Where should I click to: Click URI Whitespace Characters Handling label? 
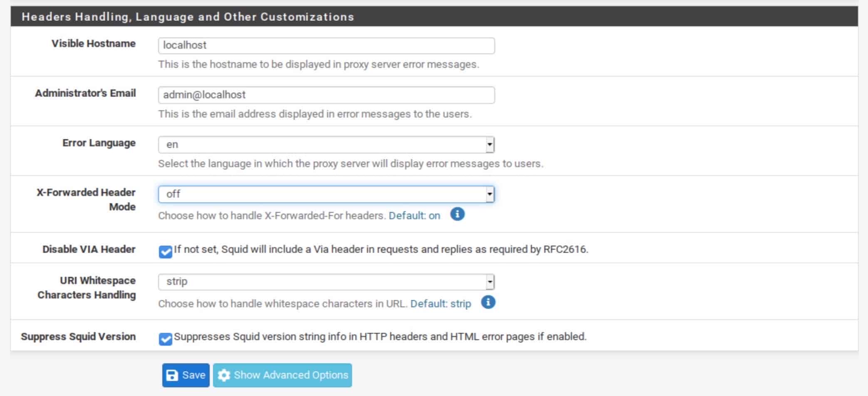pos(87,287)
